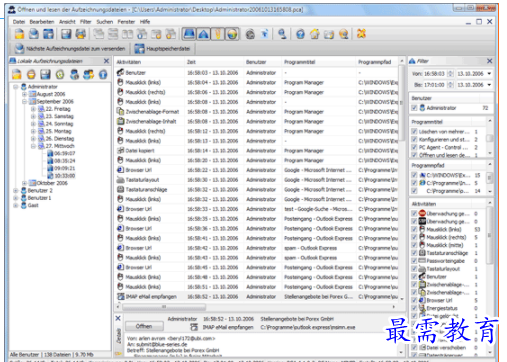Click the green refresh icon in local records panel
This screenshot has height=362, width=507.
[x=60, y=74]
